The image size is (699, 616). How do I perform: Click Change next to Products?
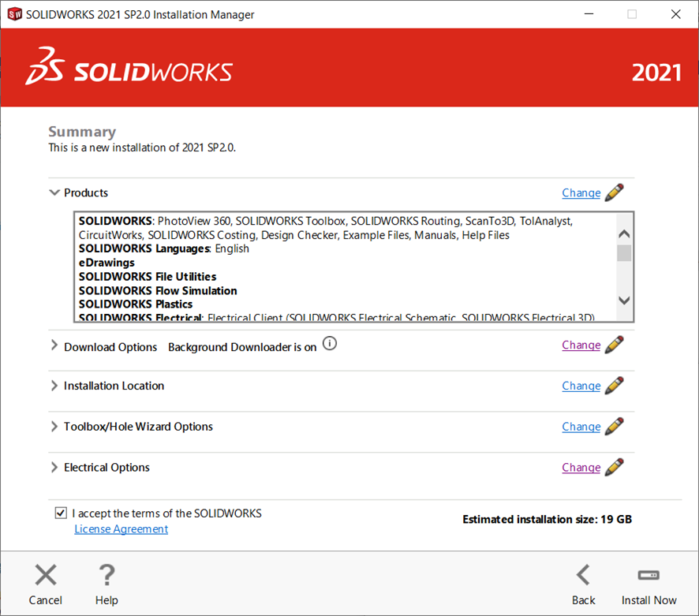tap(581, 192)
